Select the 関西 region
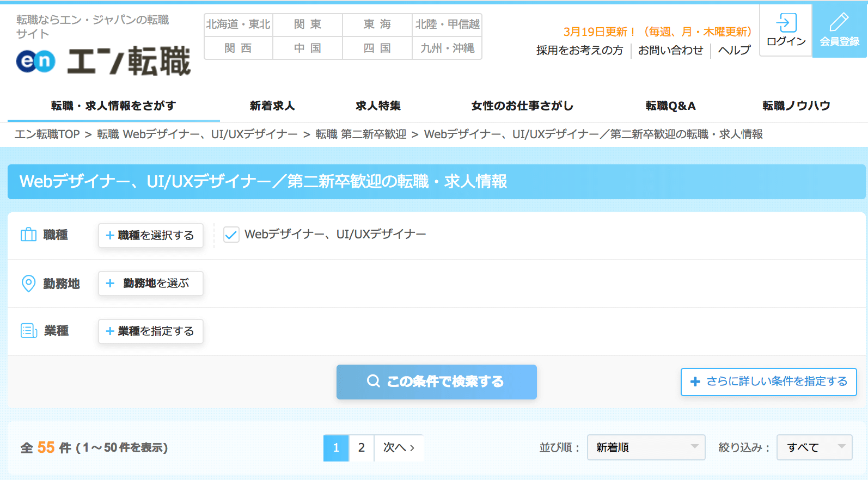868x480 pixels. (x=238, y=48)
